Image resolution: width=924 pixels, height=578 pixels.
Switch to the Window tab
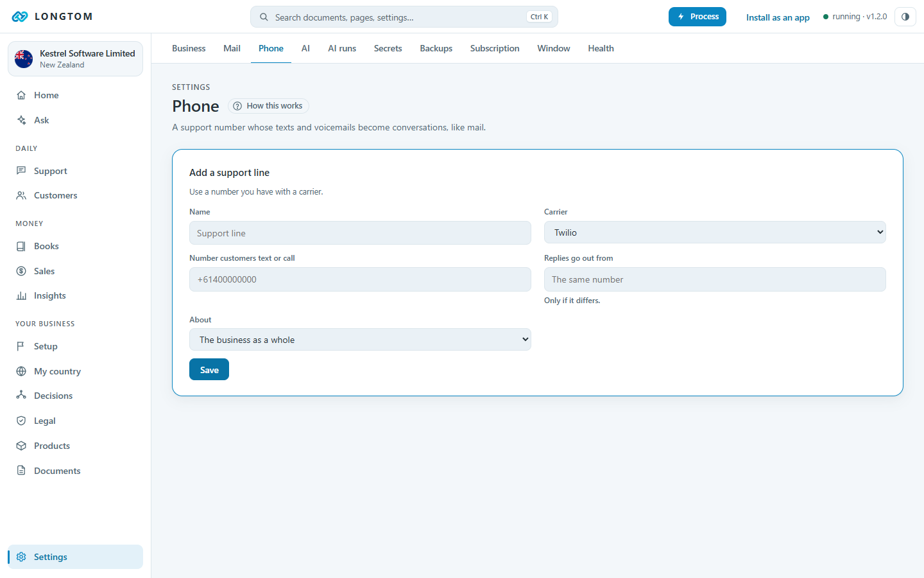coord(554,48)
